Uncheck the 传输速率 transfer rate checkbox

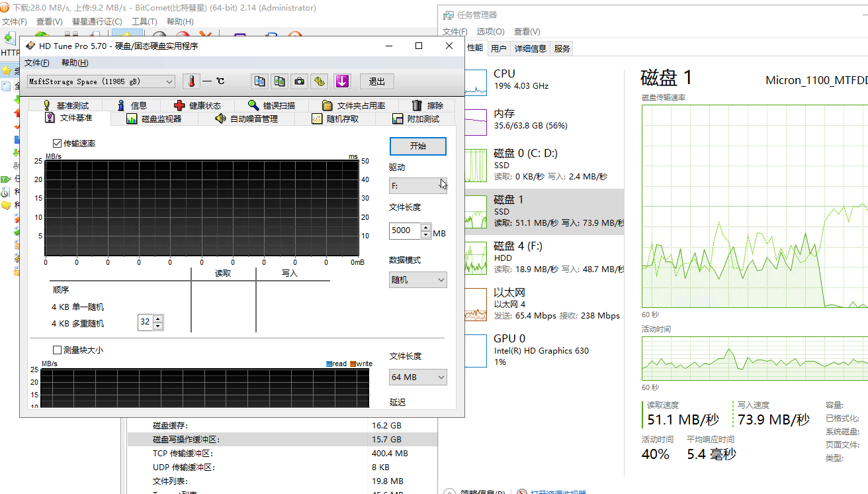[58, 144]
